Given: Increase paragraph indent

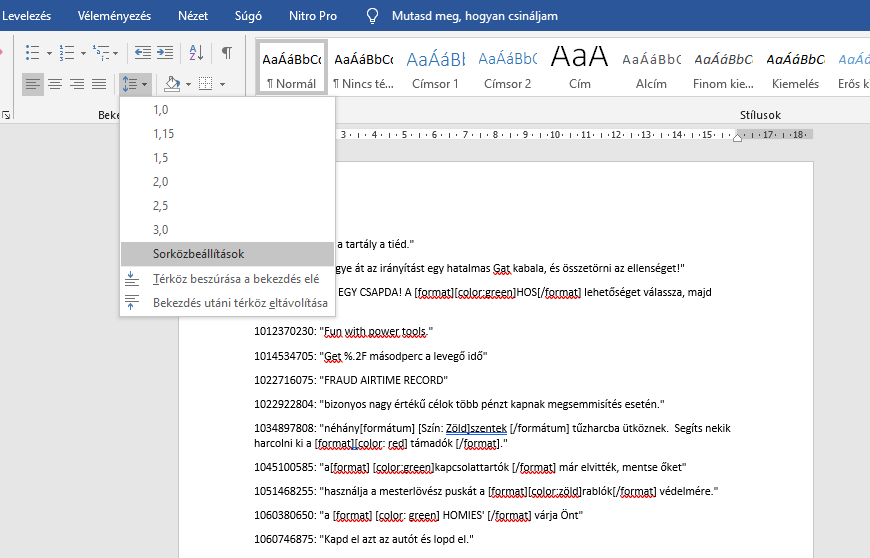Looking at the screenshot, I should [x=165, y=53].
